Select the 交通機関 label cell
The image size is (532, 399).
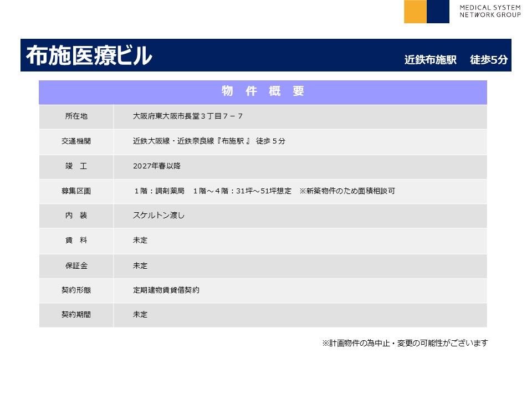[x=76, y=142]
